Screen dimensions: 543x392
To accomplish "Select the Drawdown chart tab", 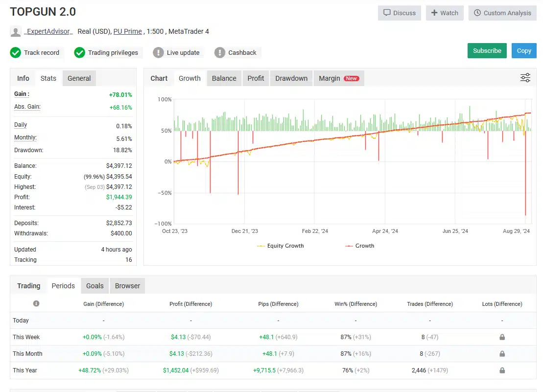I will coord(291,78).
